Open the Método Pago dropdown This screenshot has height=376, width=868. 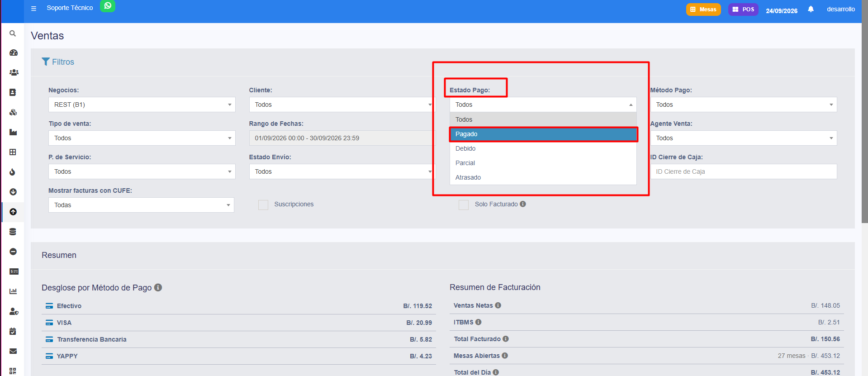click(744, 105)
